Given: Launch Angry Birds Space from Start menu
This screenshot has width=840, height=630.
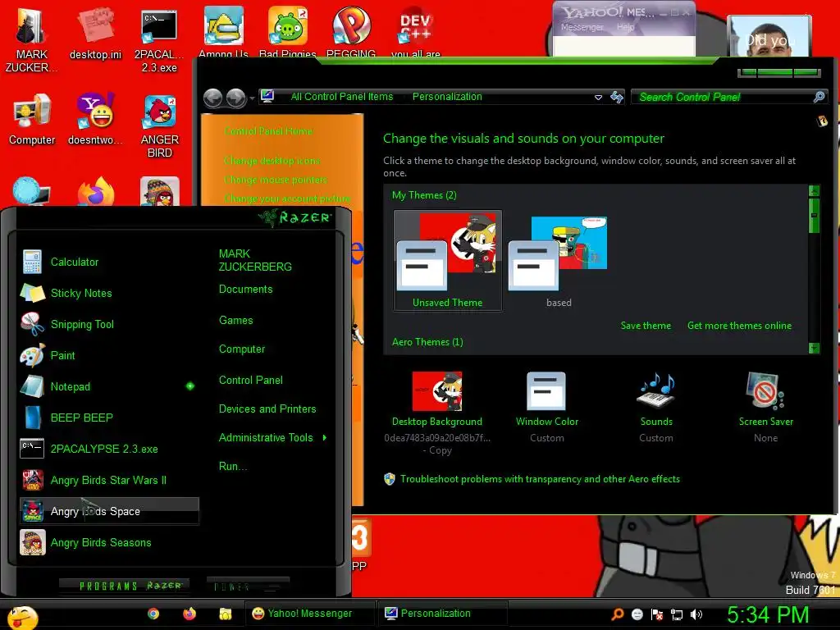Looking at the screenshot, I should [x=109, y=511].
